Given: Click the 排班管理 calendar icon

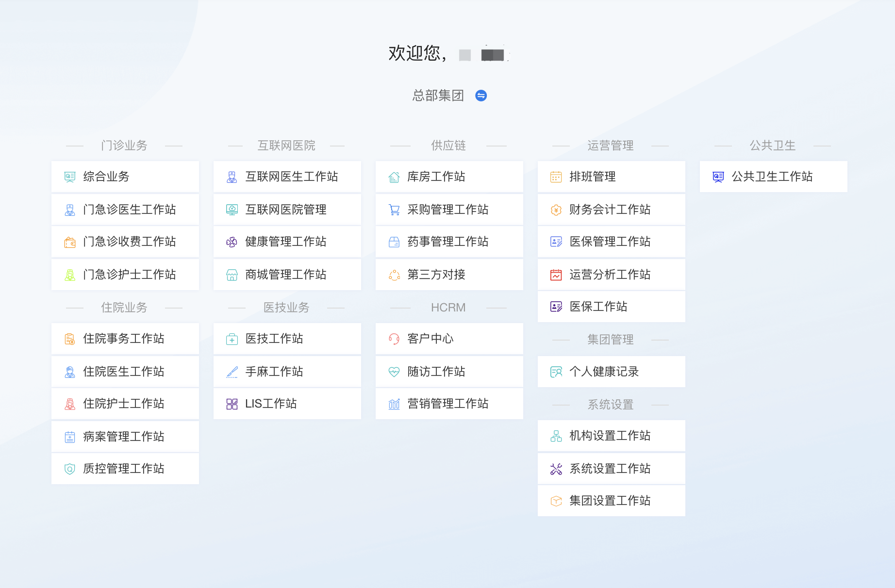Looking at the screenshot, I should (x=556, y=177).
